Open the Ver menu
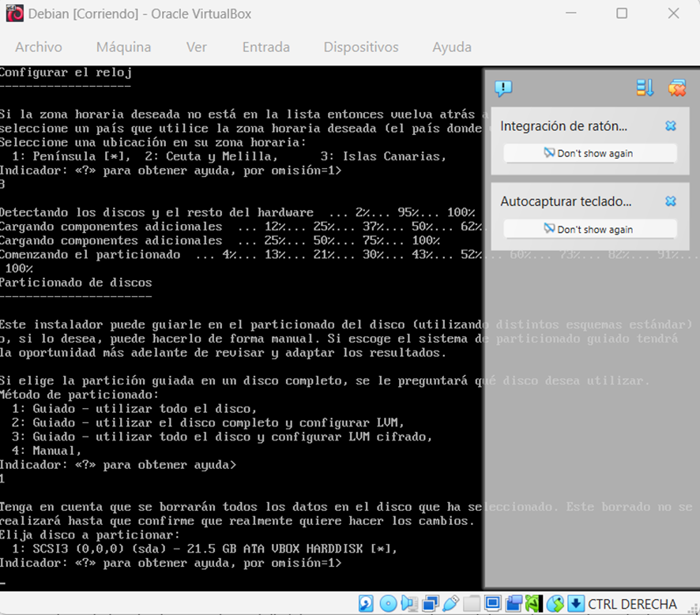This screenshot has width=700, height=615. tap(197, 47)
